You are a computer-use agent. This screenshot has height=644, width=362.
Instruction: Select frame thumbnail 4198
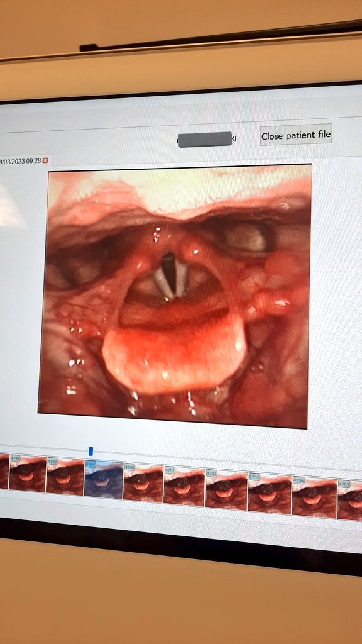[x=65, y=477]
